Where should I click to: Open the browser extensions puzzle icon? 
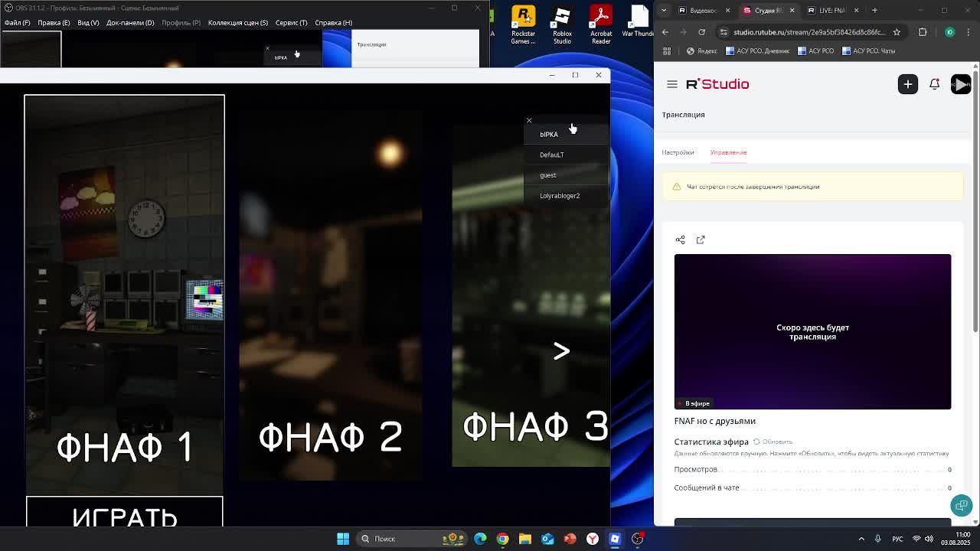[x=923, y=32]
